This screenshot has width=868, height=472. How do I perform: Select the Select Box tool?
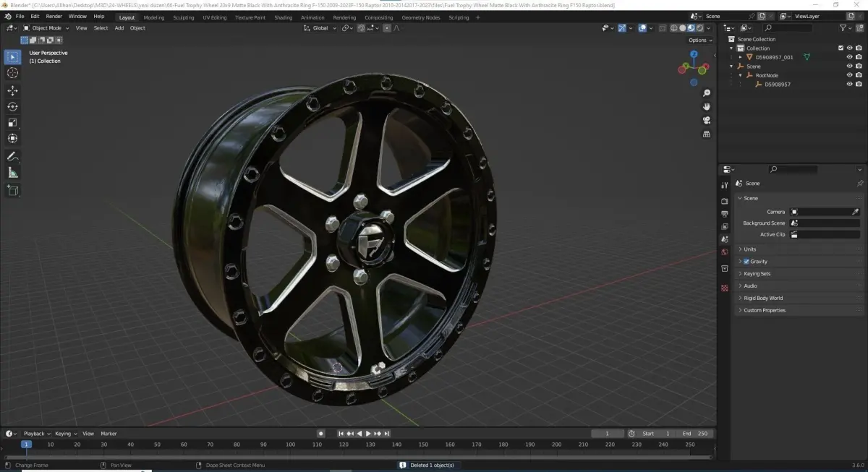point(12,57)
